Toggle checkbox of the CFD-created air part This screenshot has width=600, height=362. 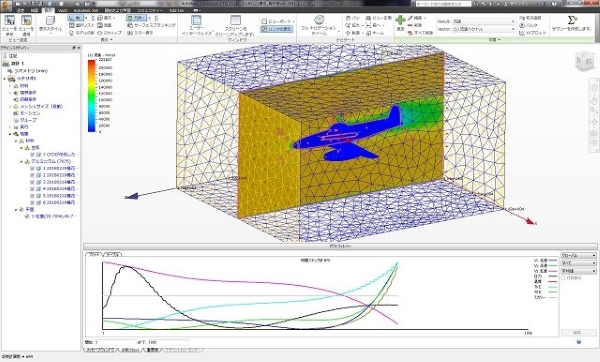click(x=32, y=155)
